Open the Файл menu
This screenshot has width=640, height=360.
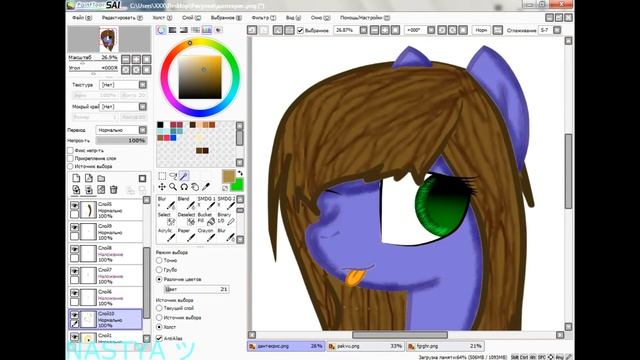82,18
